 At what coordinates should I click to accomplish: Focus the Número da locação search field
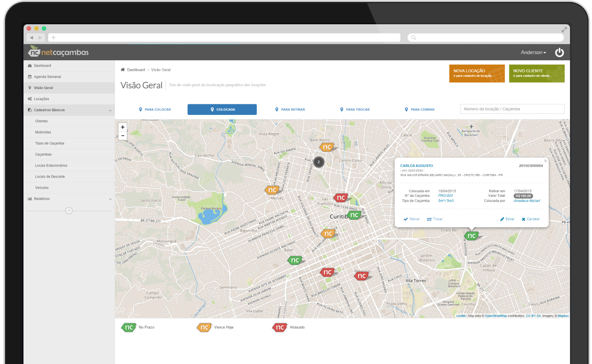[x=512, y=109]
